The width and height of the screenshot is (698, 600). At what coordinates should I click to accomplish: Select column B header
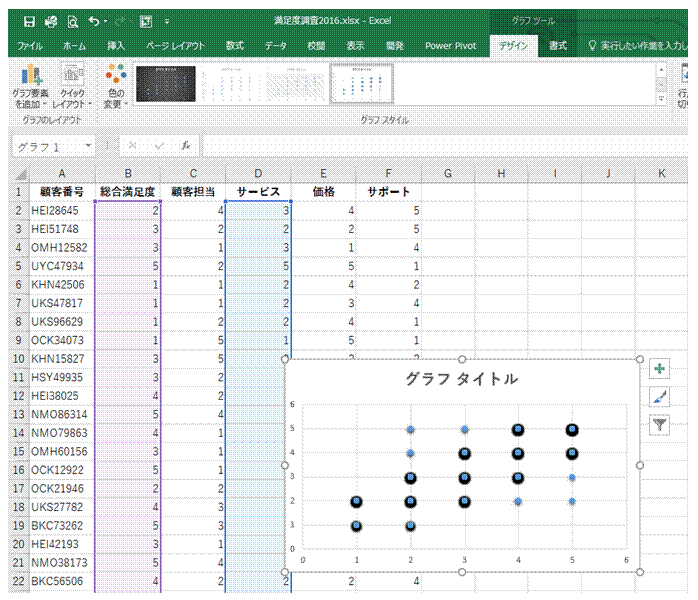(x=128, y=174)
